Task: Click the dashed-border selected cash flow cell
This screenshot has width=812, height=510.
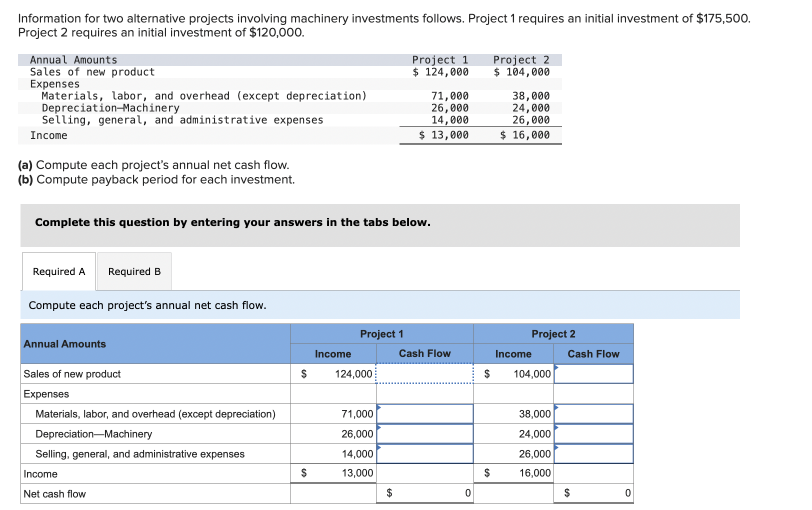Action: [424, 373]
